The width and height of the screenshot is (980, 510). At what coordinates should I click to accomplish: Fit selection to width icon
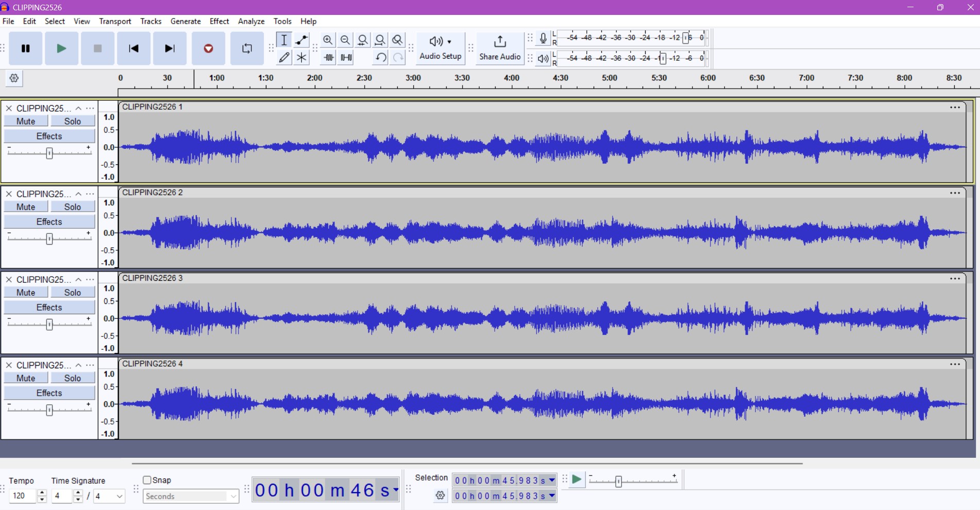click(x=363, y=40)
